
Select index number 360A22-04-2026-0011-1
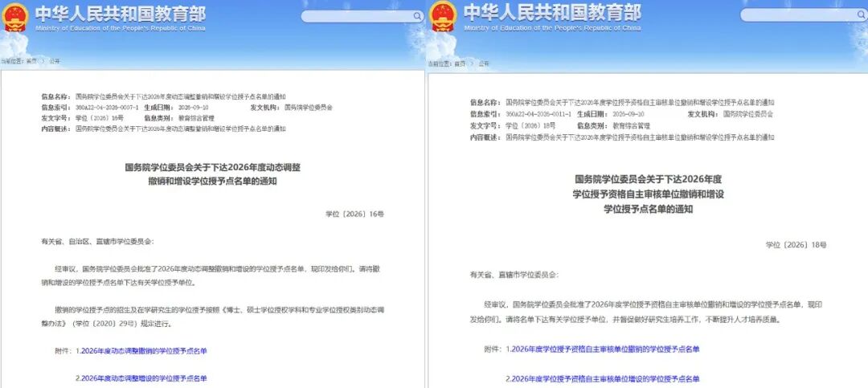[538, 114]
